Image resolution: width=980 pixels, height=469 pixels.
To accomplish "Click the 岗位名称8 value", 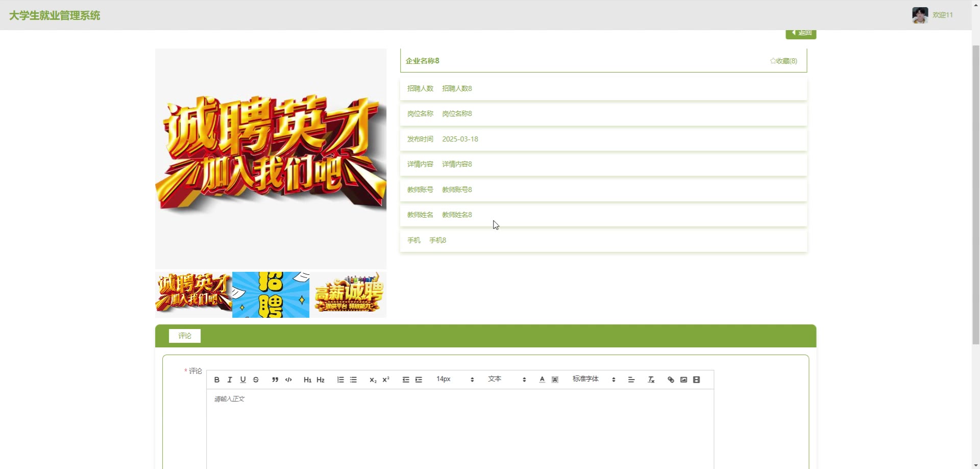I will [x=457, y=113].
